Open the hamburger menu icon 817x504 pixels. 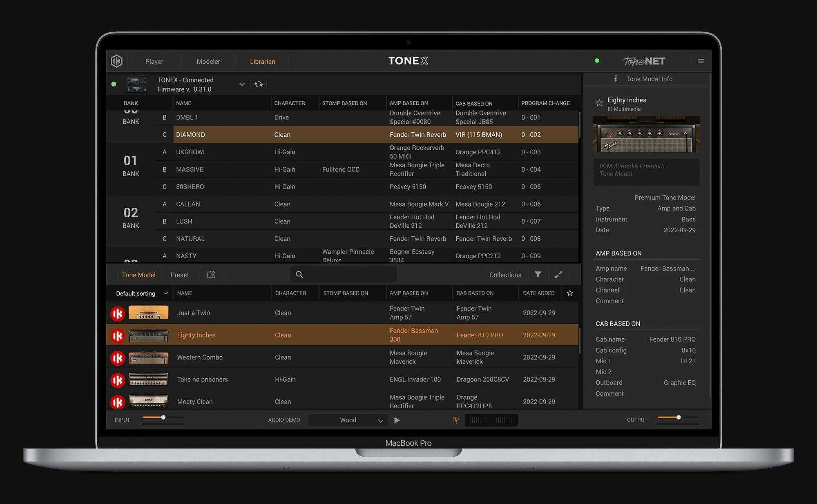[x=701, y=61]
